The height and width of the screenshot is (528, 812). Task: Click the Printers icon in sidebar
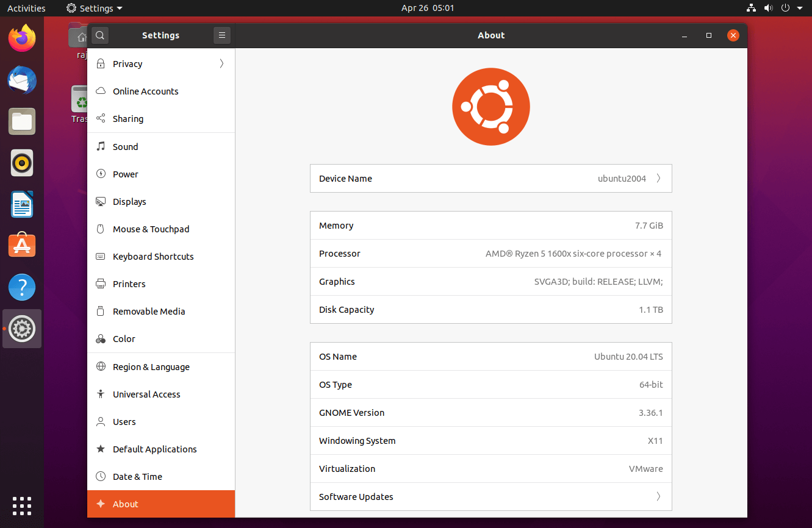pos(101,284)
